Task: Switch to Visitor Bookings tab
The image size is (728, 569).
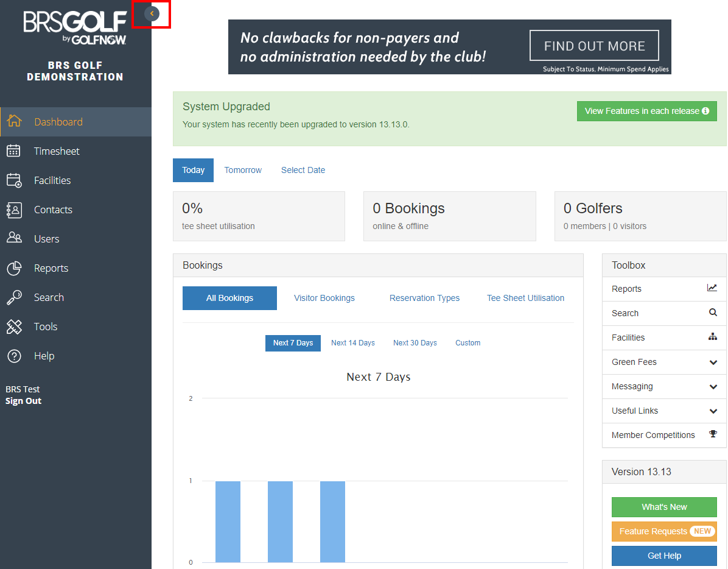Action: click(x=324, y=298)
